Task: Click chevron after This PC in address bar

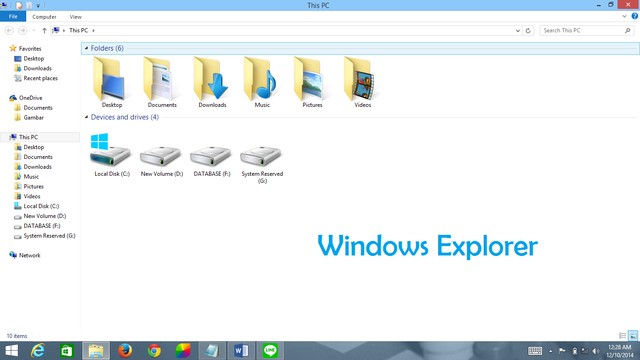Action: pos(93,30)
